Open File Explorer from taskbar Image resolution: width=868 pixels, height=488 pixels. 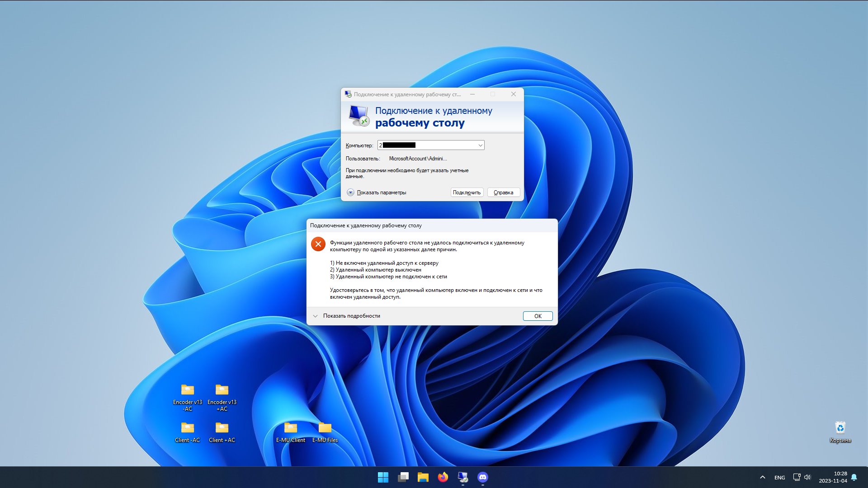pyautogui.click(x=423, y=477)
